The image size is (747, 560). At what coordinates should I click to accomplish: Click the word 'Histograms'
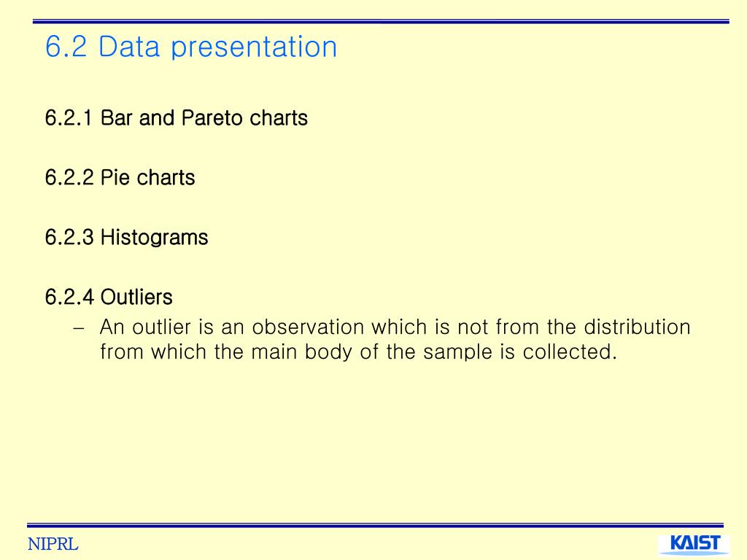tap(155, 238)
